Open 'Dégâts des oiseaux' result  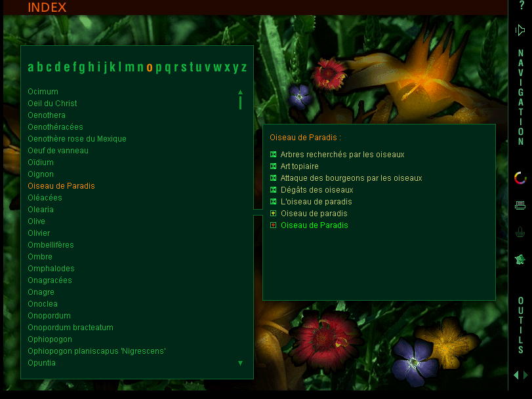(x=316, y=190)
